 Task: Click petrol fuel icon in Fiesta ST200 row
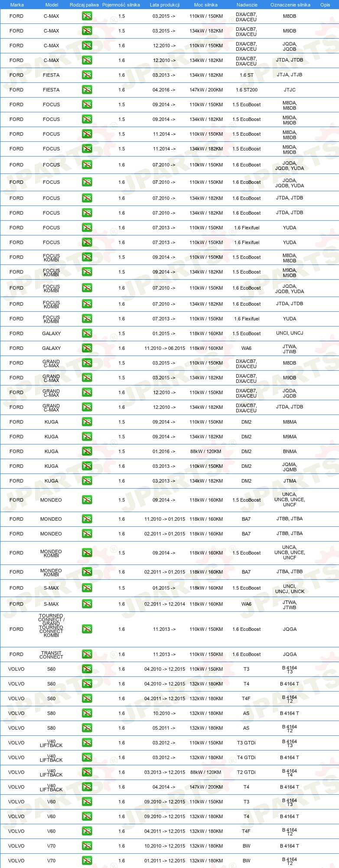87,90
